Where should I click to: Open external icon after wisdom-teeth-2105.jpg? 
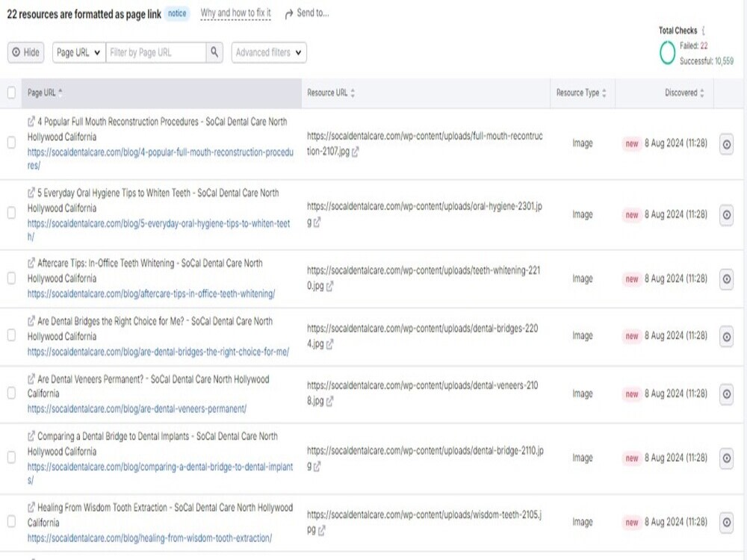322,530
